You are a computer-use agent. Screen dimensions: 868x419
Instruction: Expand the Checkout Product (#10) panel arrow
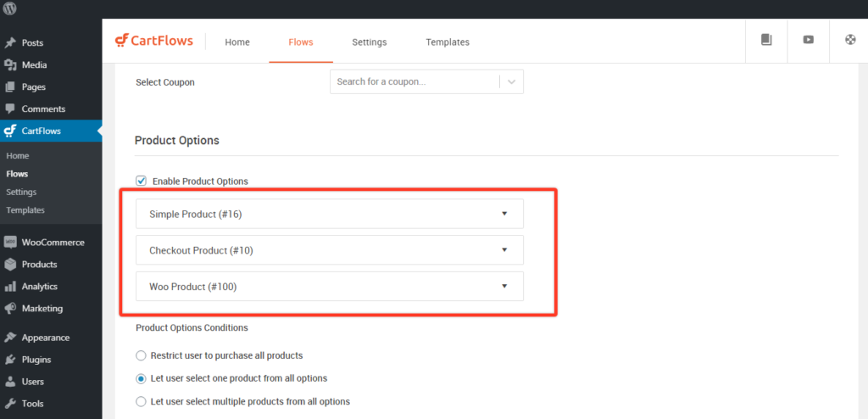[x=504, y=250]
